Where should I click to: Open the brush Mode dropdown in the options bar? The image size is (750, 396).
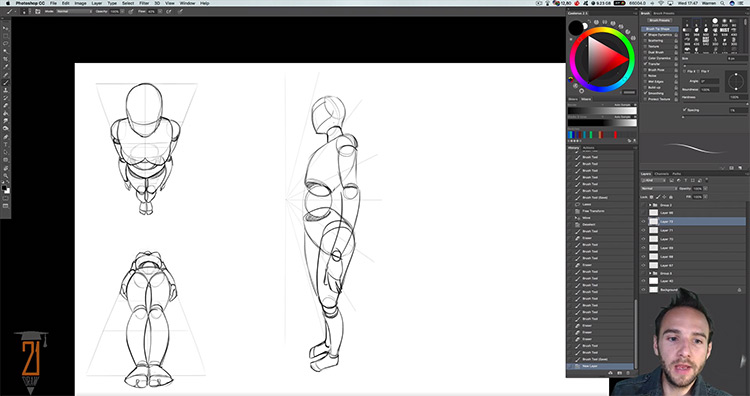click(x=74, y=11)
